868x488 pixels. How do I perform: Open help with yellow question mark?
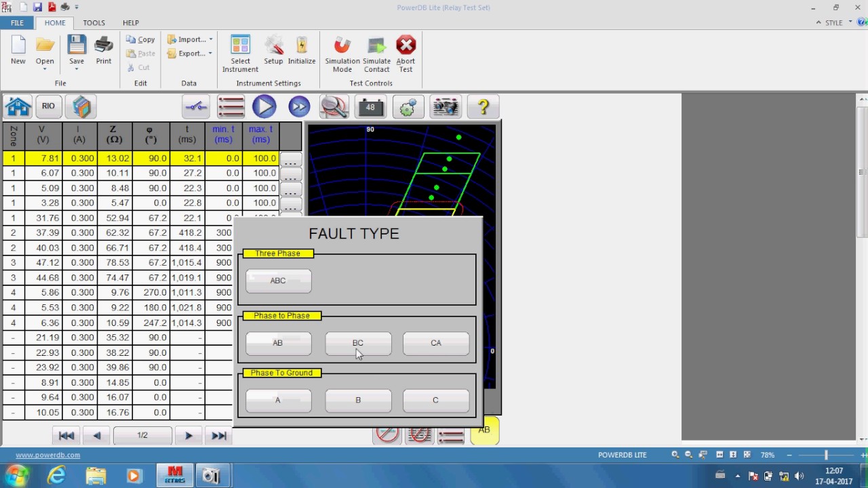click(x=483, y=106)
